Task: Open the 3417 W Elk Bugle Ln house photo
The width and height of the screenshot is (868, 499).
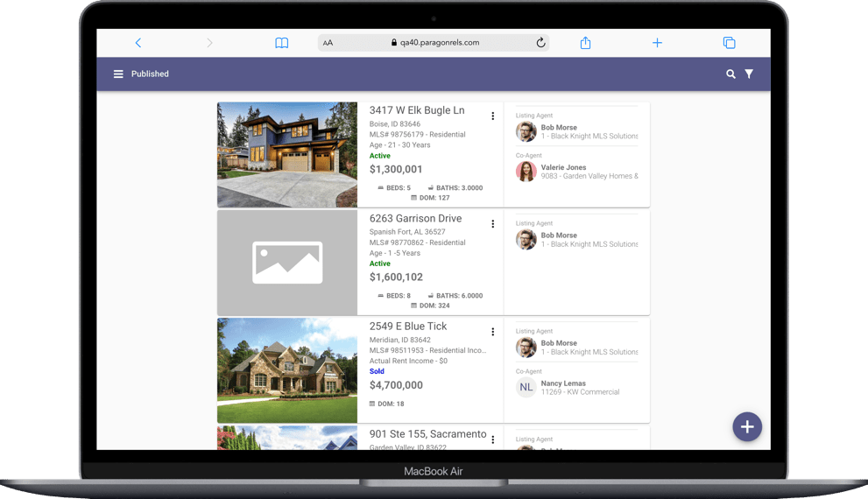Action: pyautogui.click(x=287, y=155)
